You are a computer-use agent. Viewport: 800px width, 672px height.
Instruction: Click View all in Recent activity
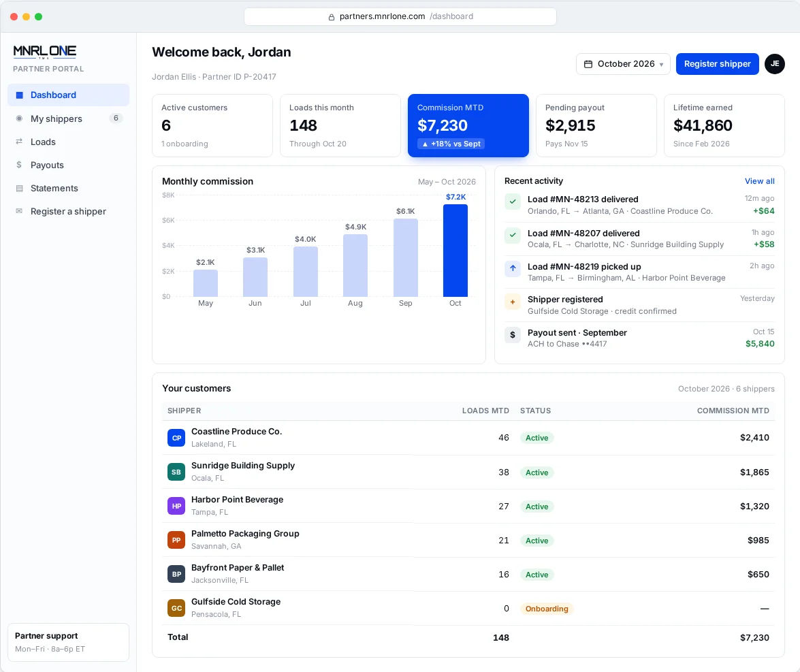coord(759,181)
